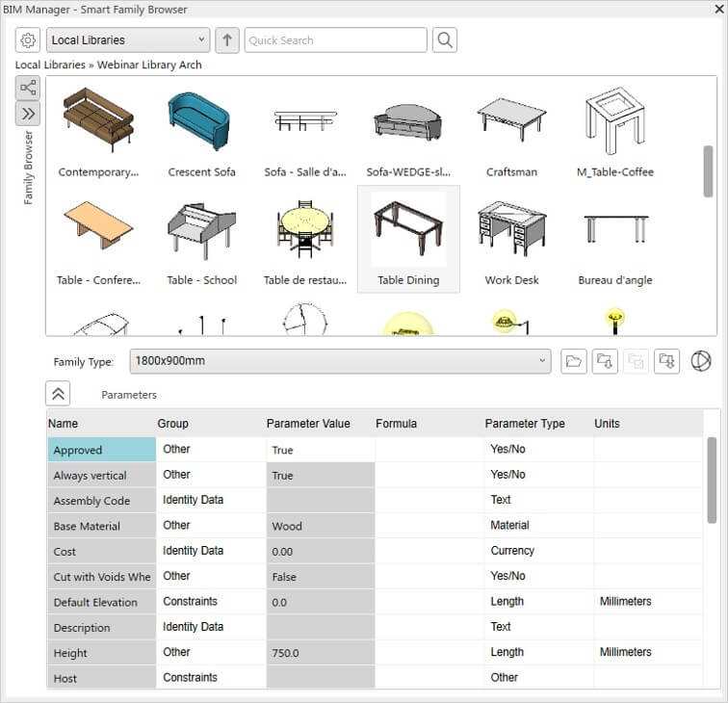This screenshot has width=728, height=703.
Task: Click the Material parameter type cell
Action: click(x=539, y=525)
